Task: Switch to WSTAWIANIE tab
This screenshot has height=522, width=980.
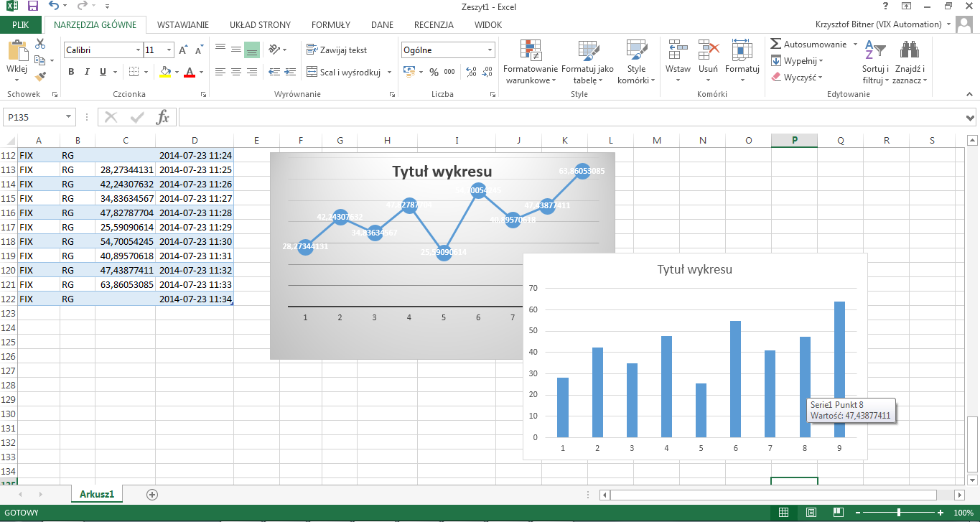Action: point(182,24)
